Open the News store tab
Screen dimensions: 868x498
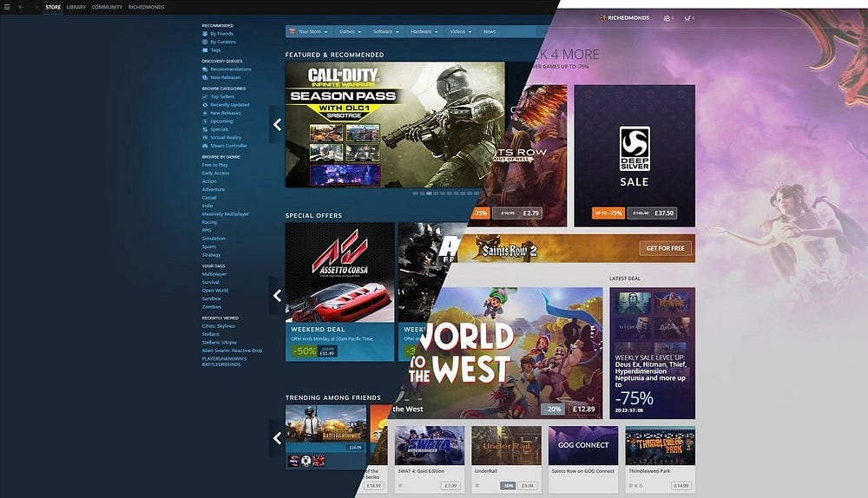point(490,31)
